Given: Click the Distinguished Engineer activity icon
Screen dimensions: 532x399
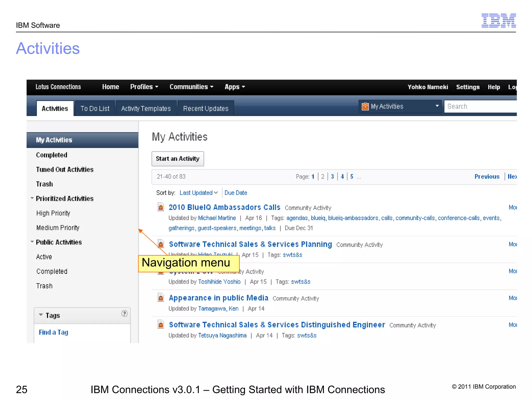Looking at the screenshot, I should click(x=161, y=324).
